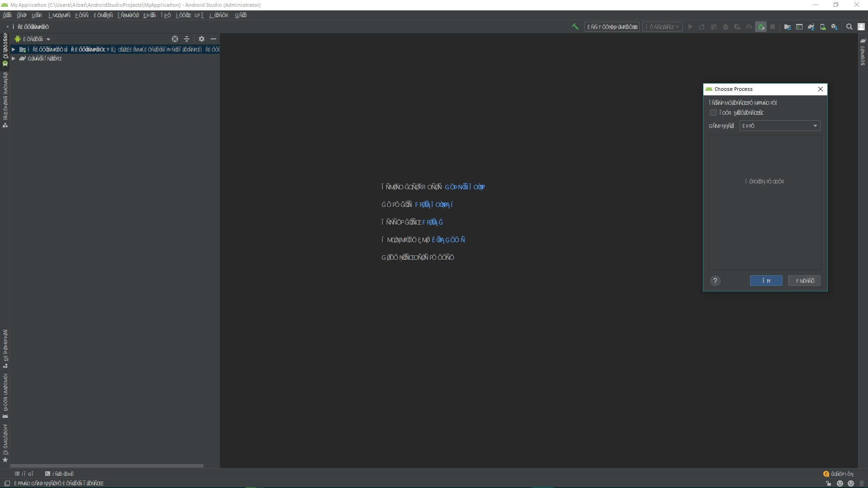Cancel the Choose Process dialog
This screenshot has height=488, width=868.
pos(805,281)
